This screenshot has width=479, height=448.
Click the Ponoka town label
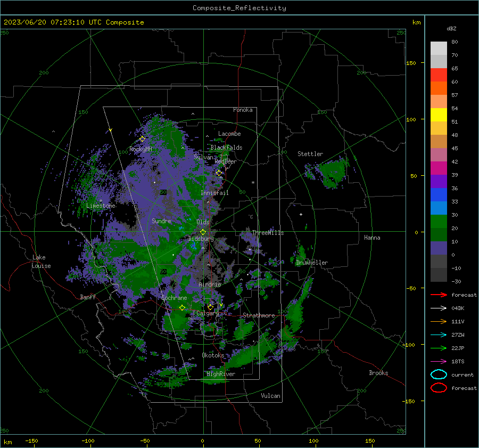[x=243, y=110]
